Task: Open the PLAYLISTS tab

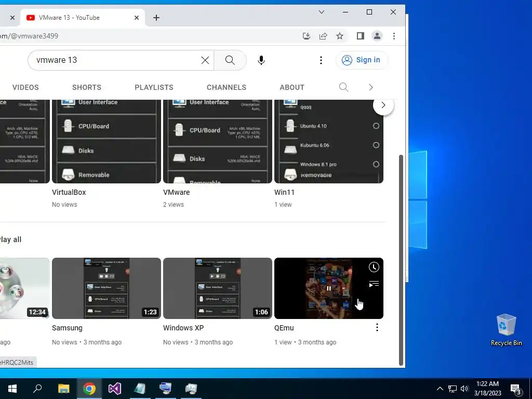Action: click(x=154, y=87)
